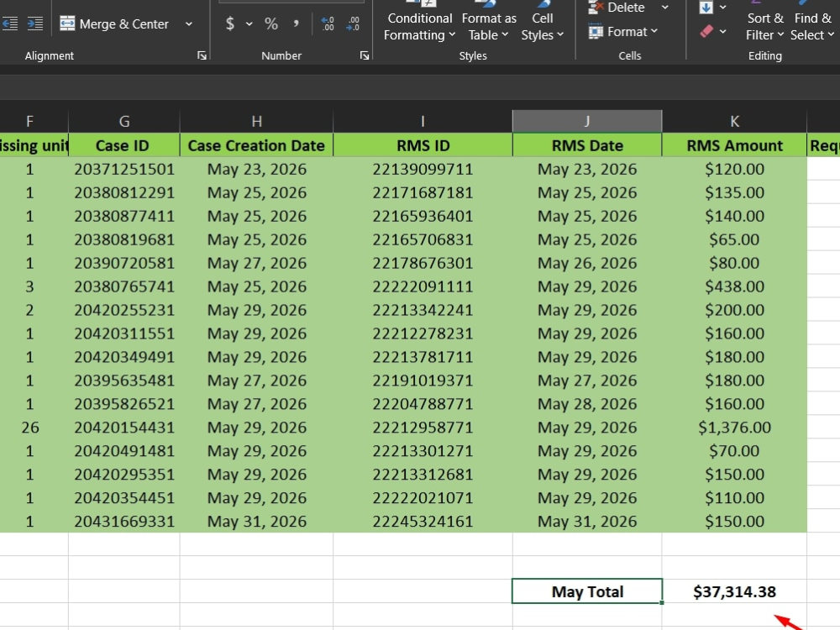Image resolution: width=840 pixels, height=630 pixels.
Task: Select Case ID cell 20380765741
Action: (124, 286)
